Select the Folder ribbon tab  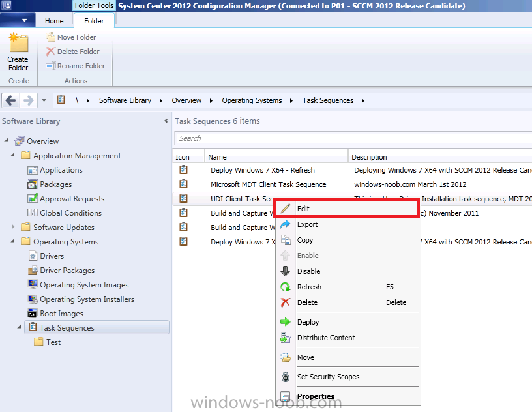[x=94, y=21]
